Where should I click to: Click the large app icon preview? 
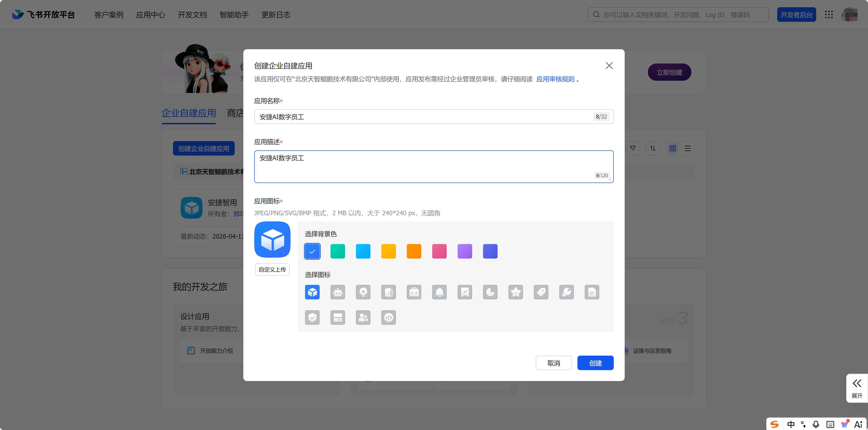click(x=272, y=239)
